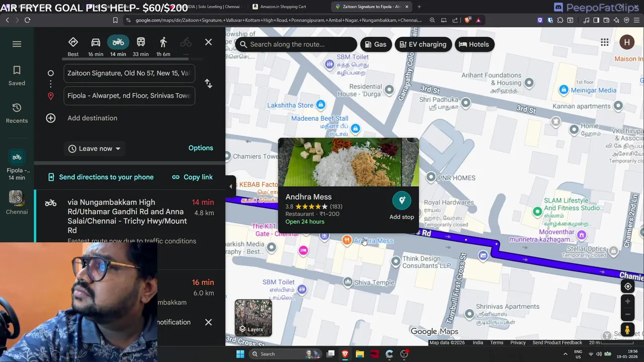The height and width of the screenshot is (362, 644).
Task: Click the Lakshitha Store marker
Action: click(x=320, y=105)
